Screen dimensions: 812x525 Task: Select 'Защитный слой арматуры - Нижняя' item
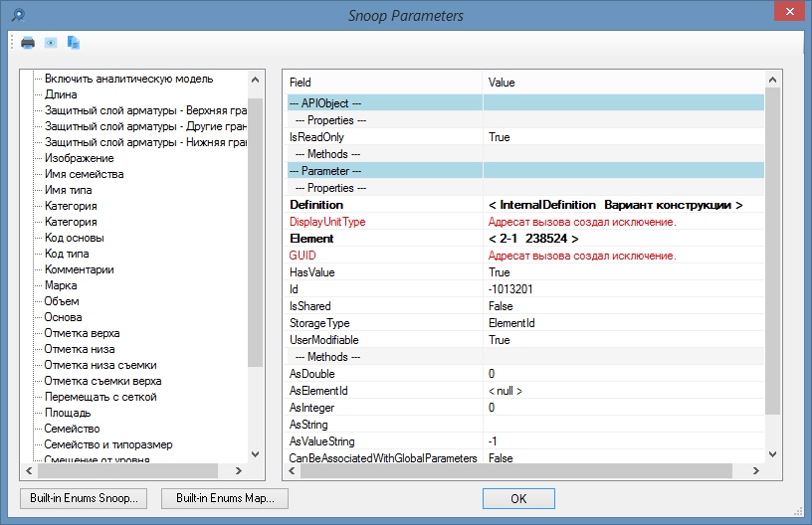click(145, 142)
